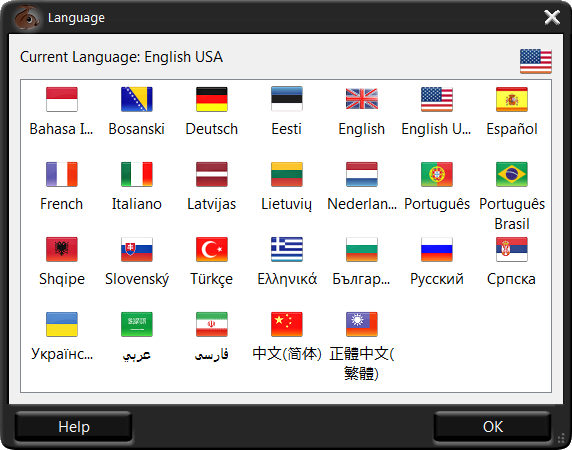The width and height of the screenshot is (572, 450).
Task: Pick the Simplified Chinese 中文(简体) flag
Action: click(287, 324)
